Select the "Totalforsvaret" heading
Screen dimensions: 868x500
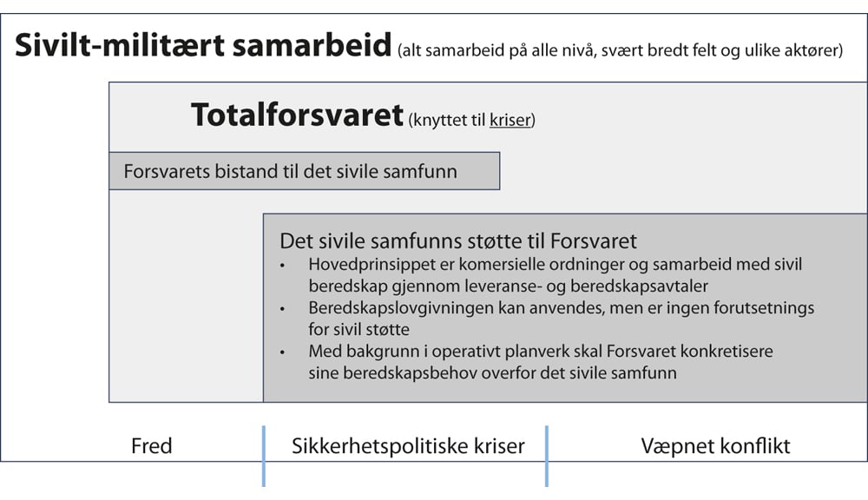pyautogui.click(x=298, y=115)
